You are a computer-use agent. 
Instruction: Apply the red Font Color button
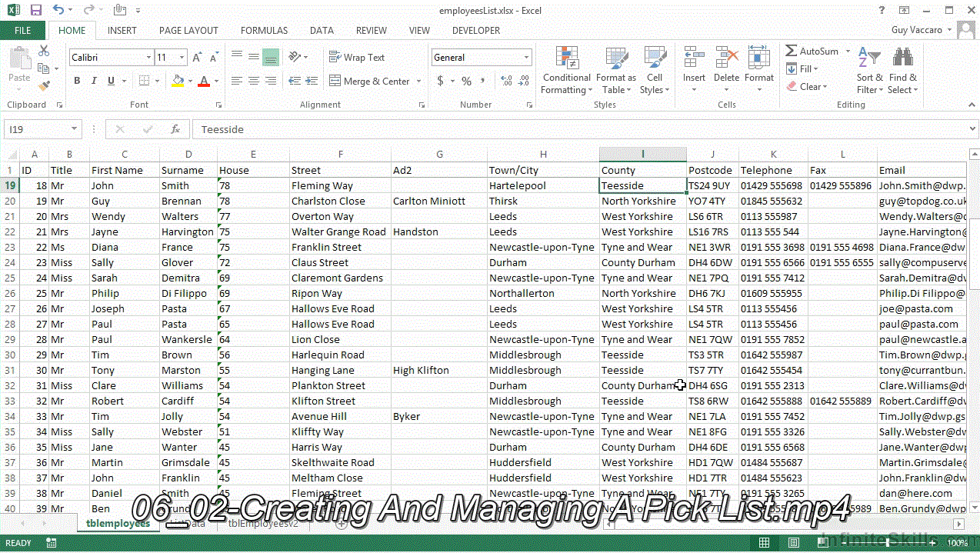pyautogui.click(x=204, y=81)
